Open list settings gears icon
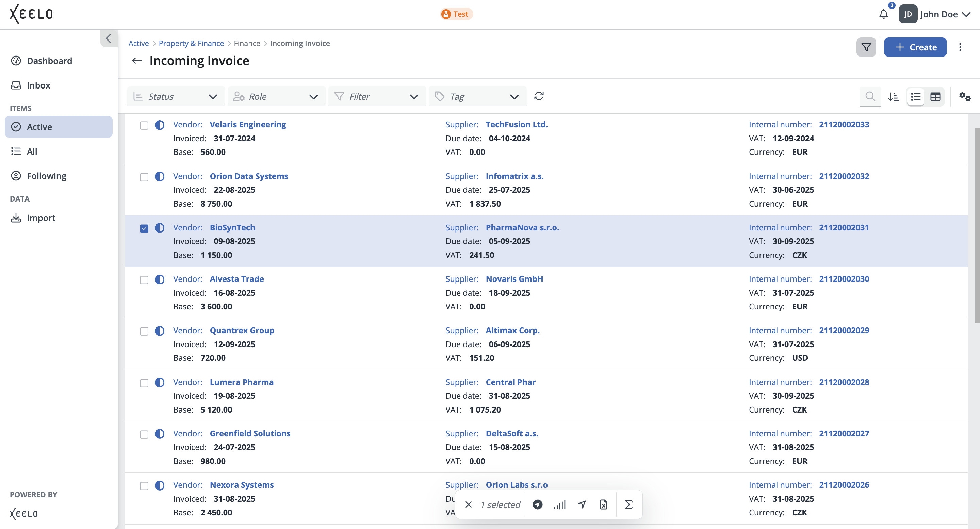Viewport: 980px width, 529px height. 965,97
